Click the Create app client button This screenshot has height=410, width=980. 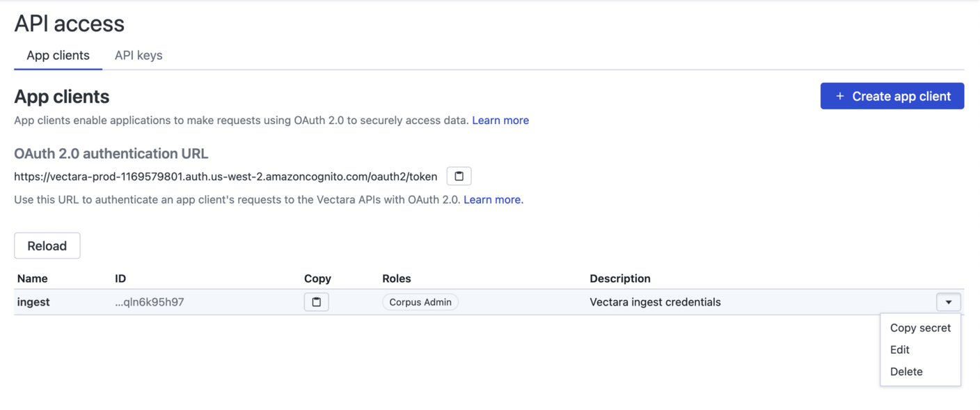[892, 96]
